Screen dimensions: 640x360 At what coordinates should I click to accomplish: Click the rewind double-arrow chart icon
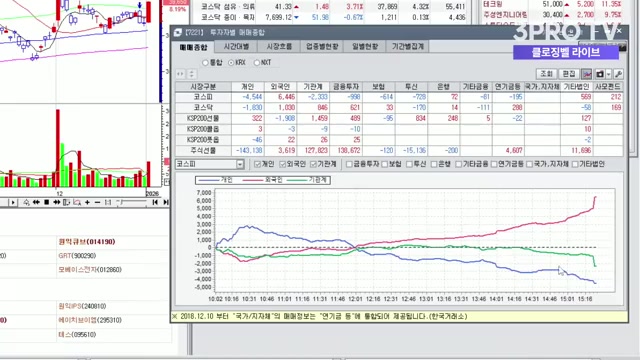[36, 202]
